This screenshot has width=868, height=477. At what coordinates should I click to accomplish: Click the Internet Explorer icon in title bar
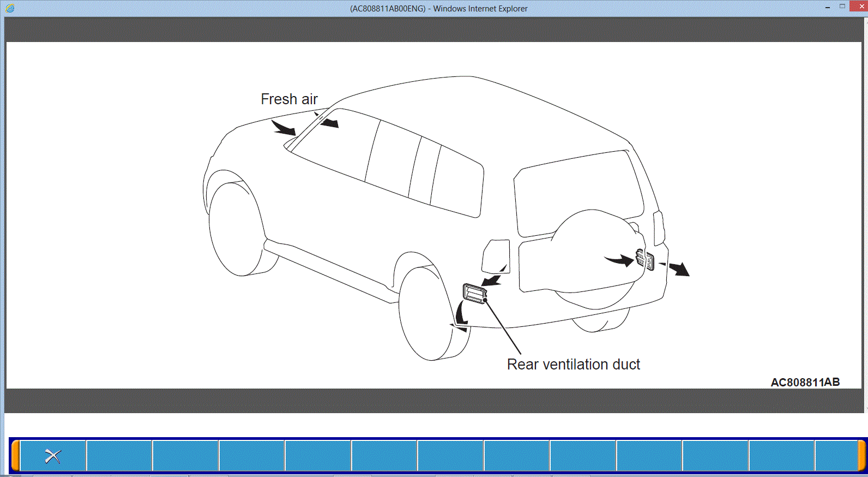click(9, 8)
